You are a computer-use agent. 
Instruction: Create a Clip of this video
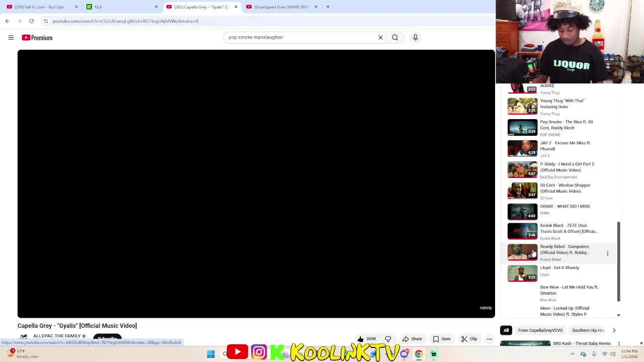[x=469, y=339]
